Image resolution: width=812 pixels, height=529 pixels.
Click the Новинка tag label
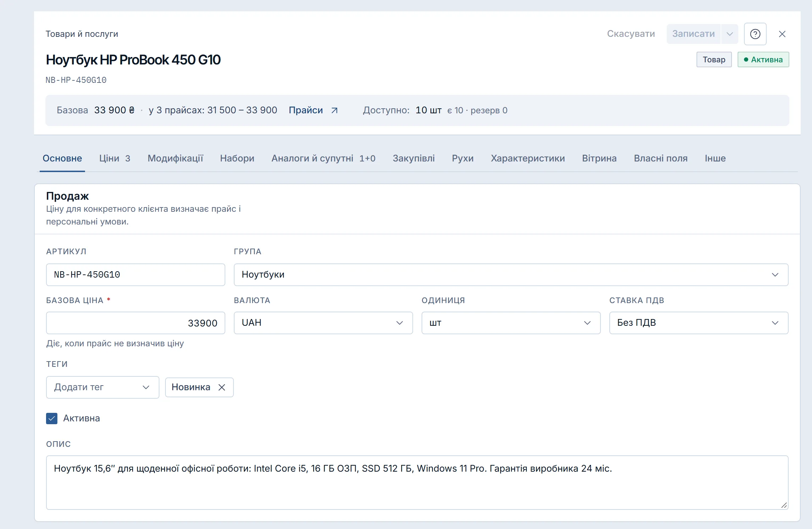coord(191,387)
